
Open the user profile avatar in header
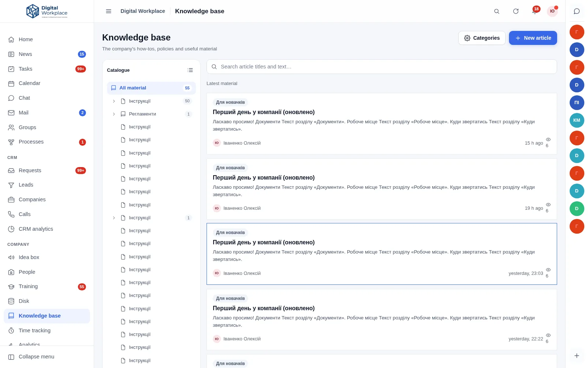pyautogui.click(x=552, y=11)
